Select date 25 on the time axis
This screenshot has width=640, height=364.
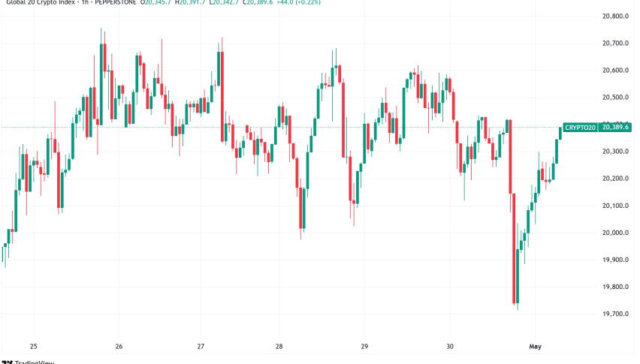[33, 347]
